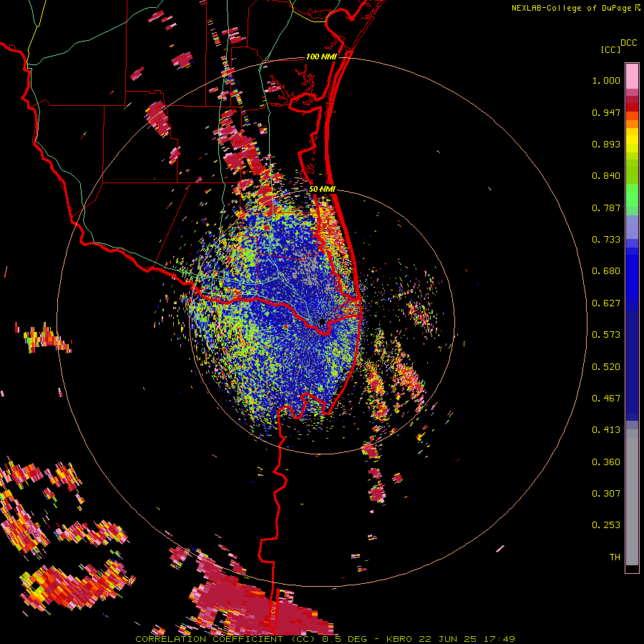Select the 0.840 legend value

(606, 176)
